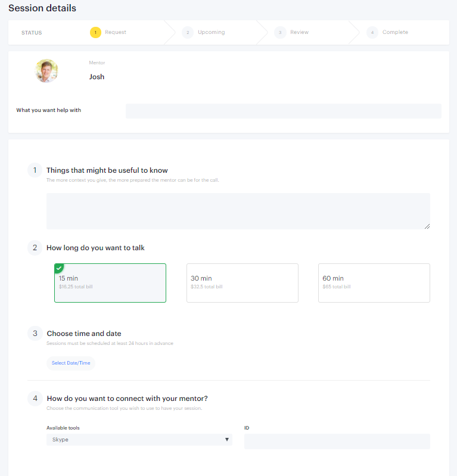The height and width of the screenshot is (476, 457).
Task: Click the textarea resize handle corner
Action: [x=427, y=226]
